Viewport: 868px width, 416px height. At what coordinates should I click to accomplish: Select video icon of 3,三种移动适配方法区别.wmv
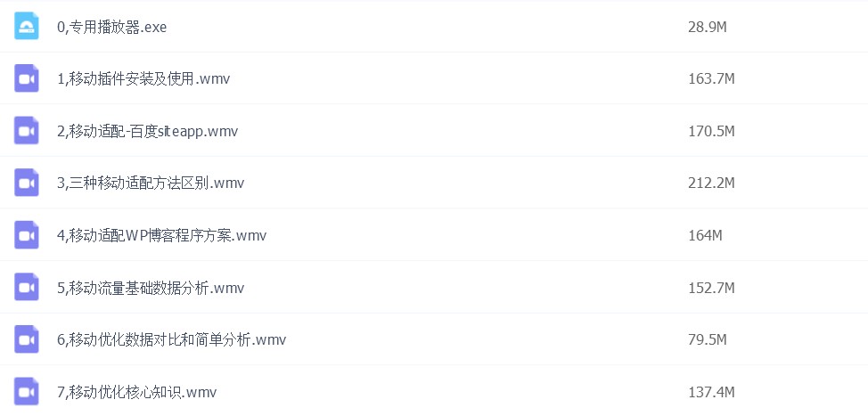pos(27,183)
